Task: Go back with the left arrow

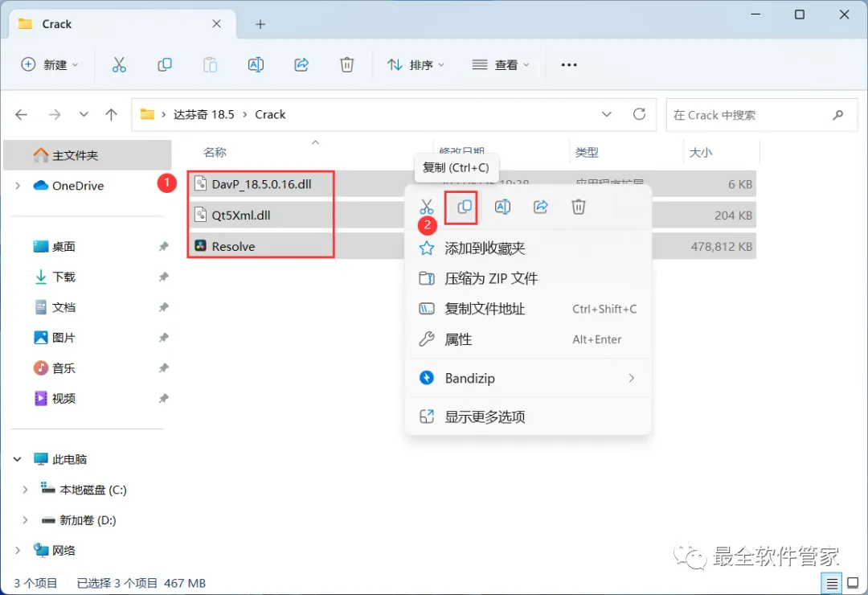Action: tap(22, 115)
